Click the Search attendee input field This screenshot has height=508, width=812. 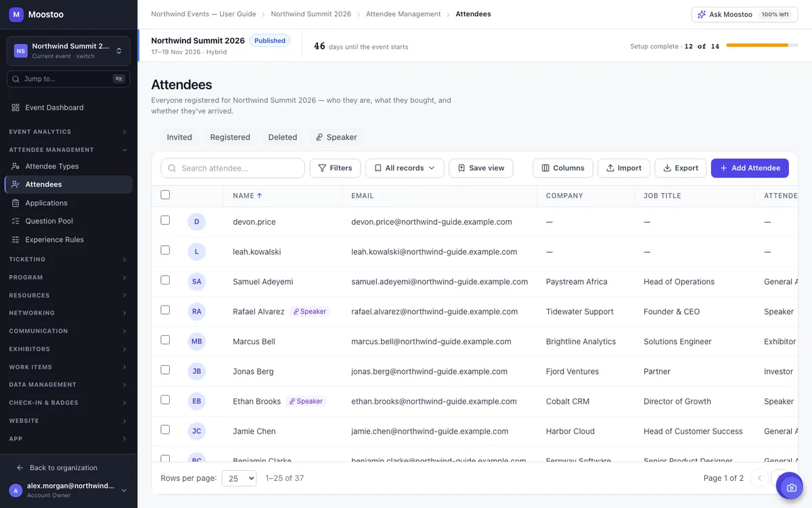[x=233, y=168]
